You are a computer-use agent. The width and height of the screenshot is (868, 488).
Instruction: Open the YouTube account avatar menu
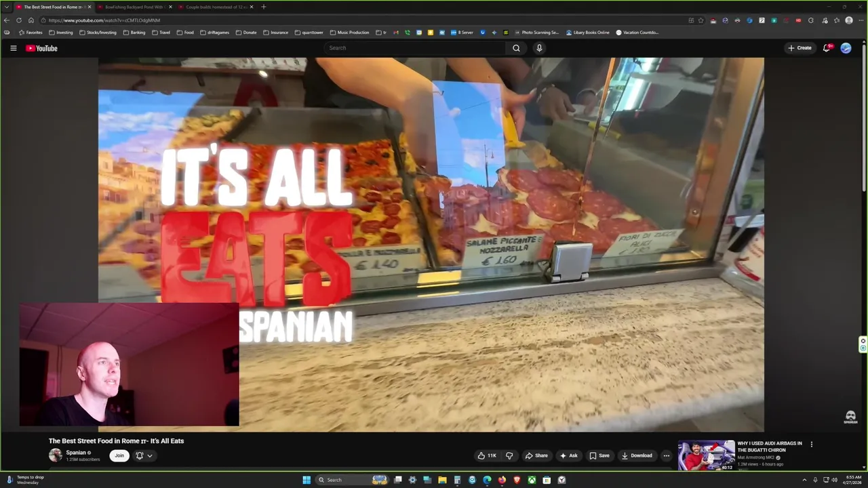846,48
